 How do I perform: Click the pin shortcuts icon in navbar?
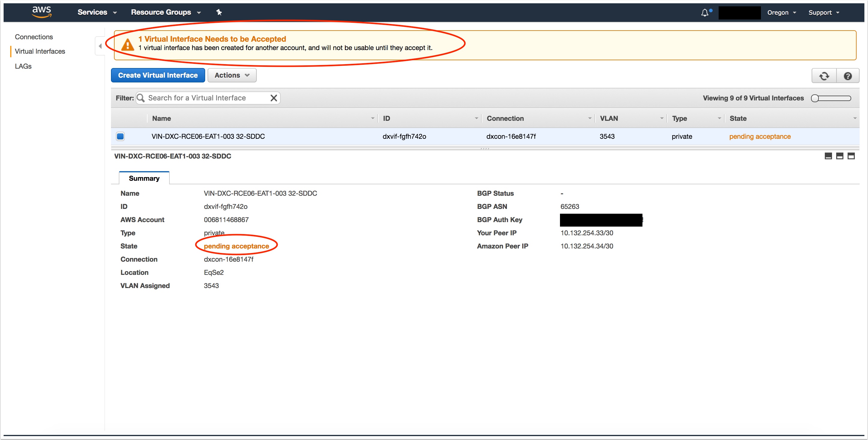pos(219,13)
